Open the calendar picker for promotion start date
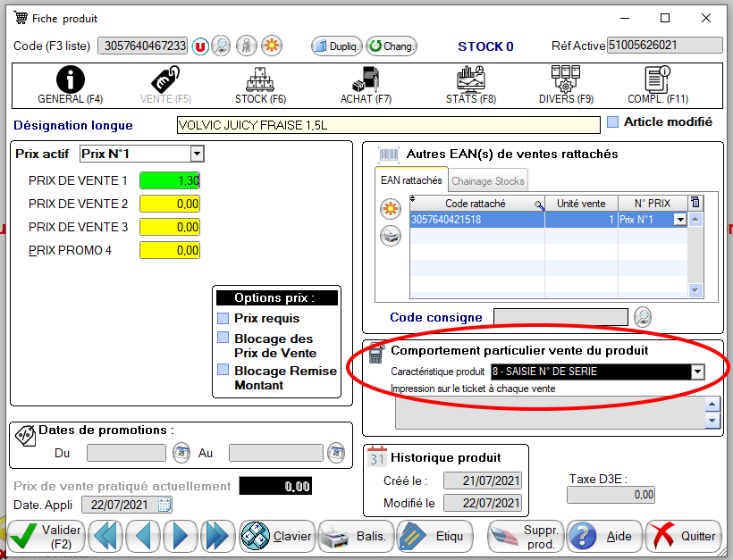 click(181, 453)
